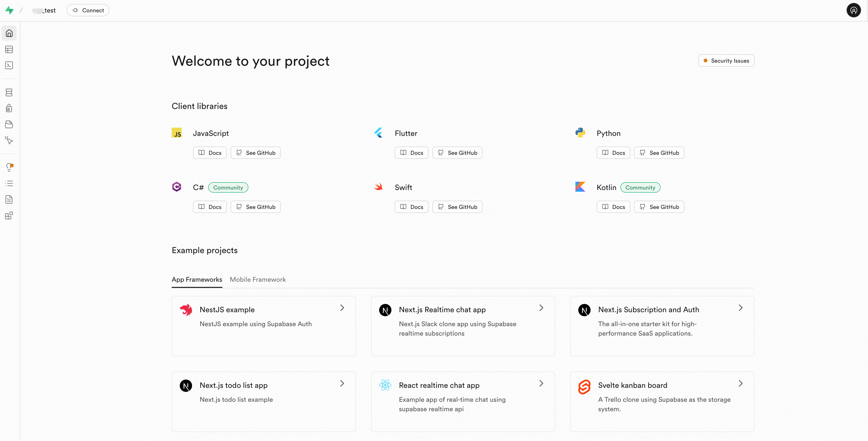Click the "Welcome to your project" heading
The height and width of the screenshot is (441, 868).
[x=250, y=61]
